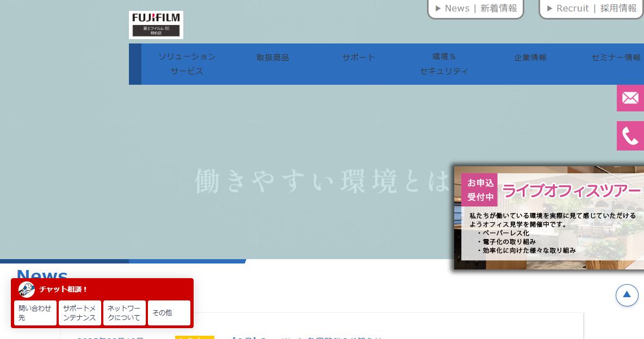Screen dimensions: 644x339
Task: Select the 企業情報 menu item
Action: point(530,58)
